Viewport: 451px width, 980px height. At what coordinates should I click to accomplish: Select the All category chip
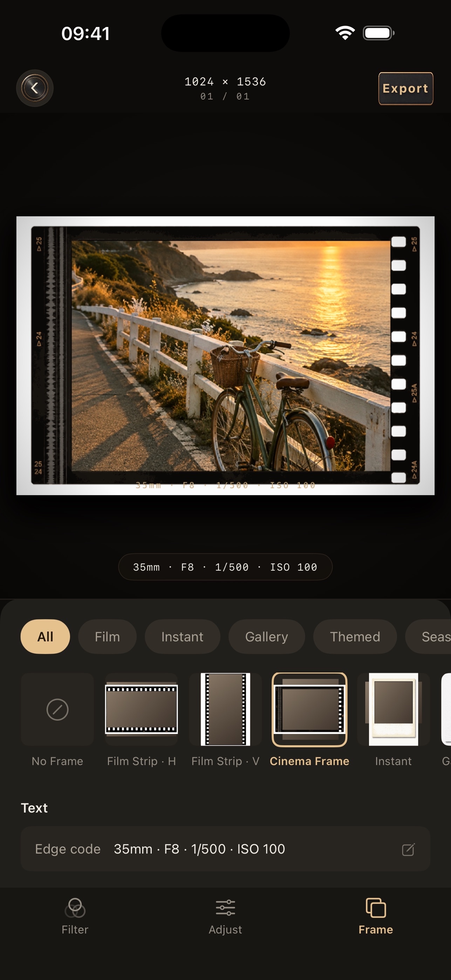[45, 637]
